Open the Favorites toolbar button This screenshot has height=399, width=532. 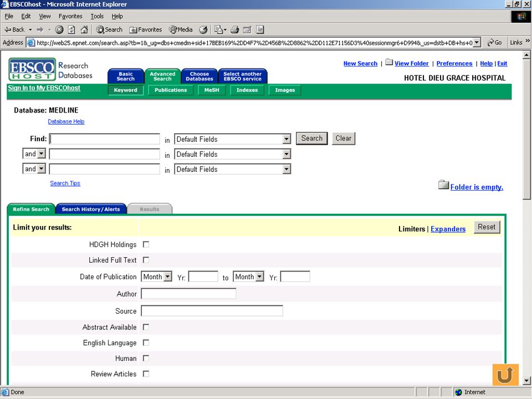point(146,30)
